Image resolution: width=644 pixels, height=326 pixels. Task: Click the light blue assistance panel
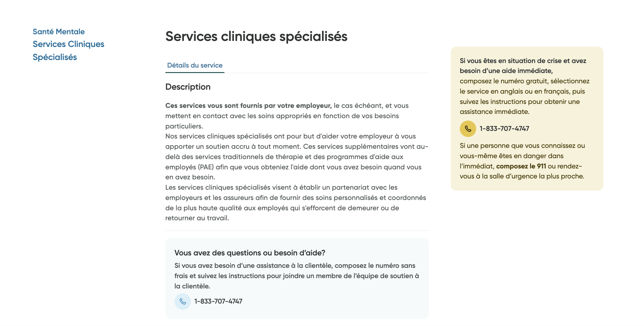pyautogui.click(x=297, y=277)
